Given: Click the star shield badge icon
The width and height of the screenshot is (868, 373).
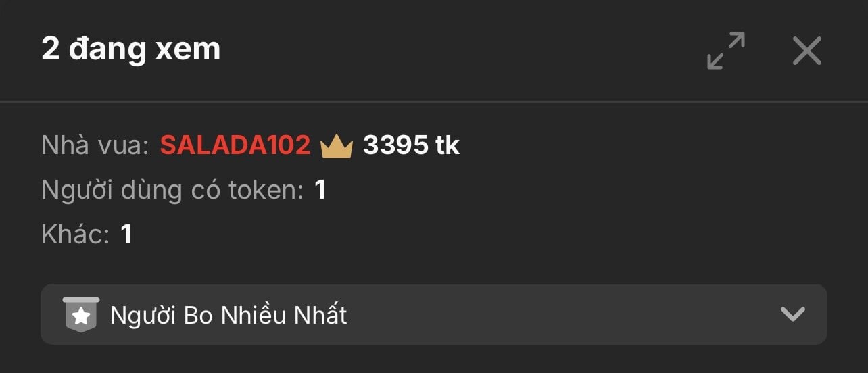Looking at the screenshot, I should (81, 314).
